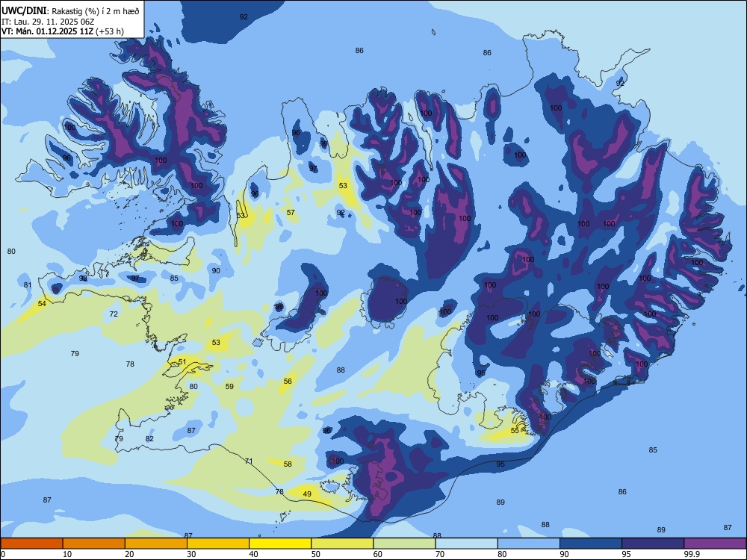The width and height of the screenshot is (747, 560).
Task: Click the '82' humidity value on the map
Action: click(149, 438)
